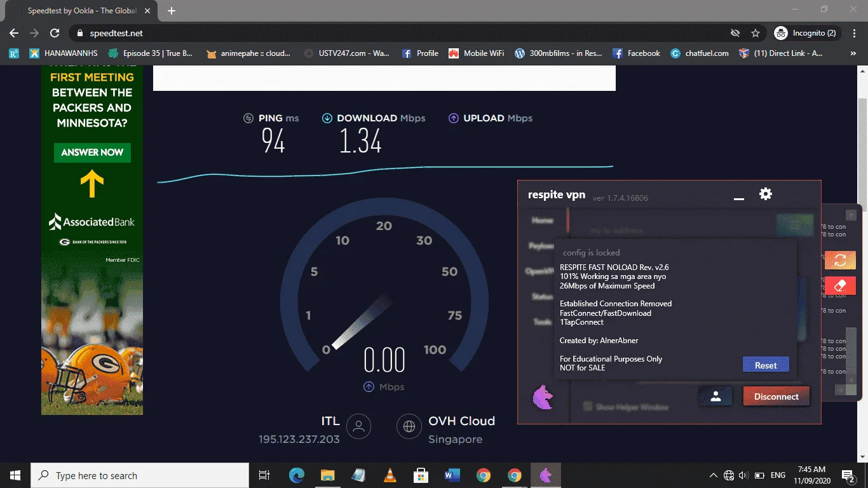Image resolution: width=868 pixels, height=488 pixels.
Task: Click the ENG language indicator
Action: click(x=778, y=475)
